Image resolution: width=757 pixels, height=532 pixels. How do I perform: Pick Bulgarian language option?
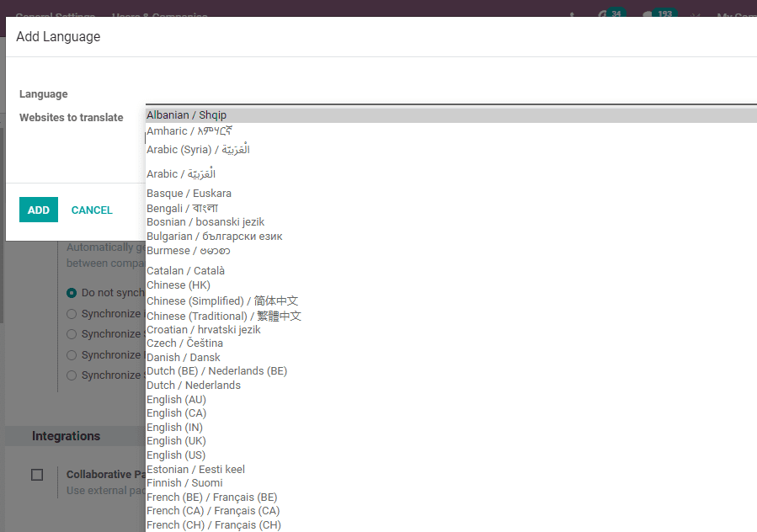(451, 237)
